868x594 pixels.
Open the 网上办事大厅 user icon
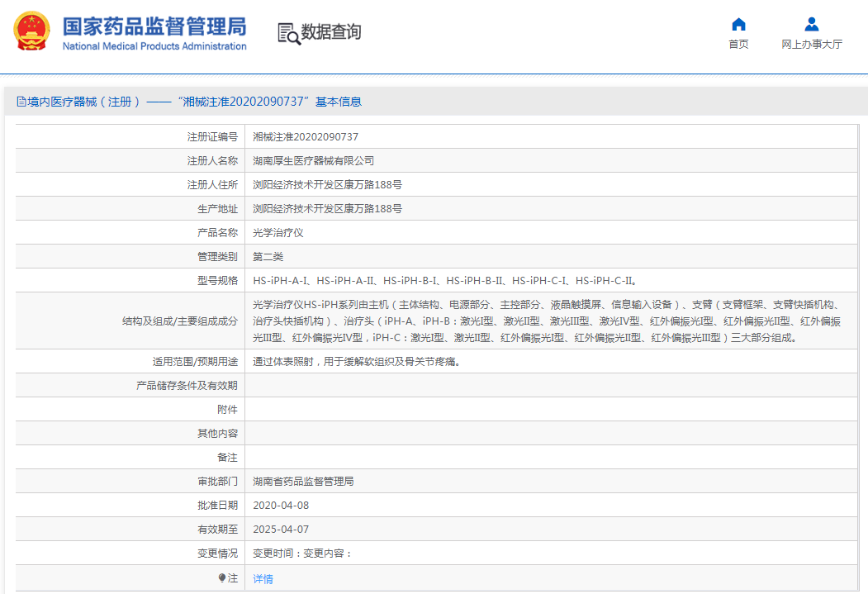(x=812, y=24)
